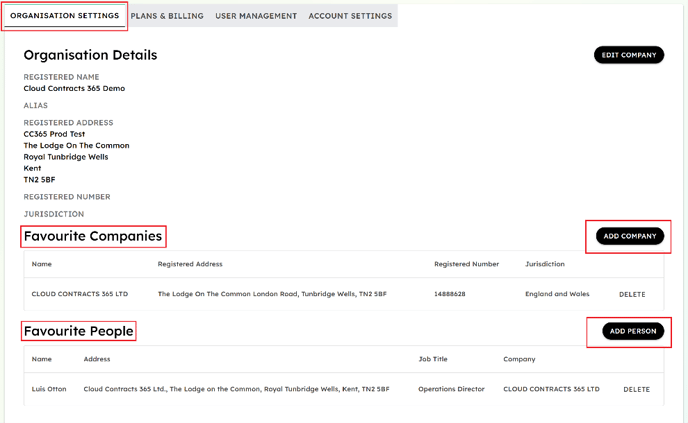The image size is (688, 423).
Task: Click the Favourite People heading
Action: pos(79,331)
